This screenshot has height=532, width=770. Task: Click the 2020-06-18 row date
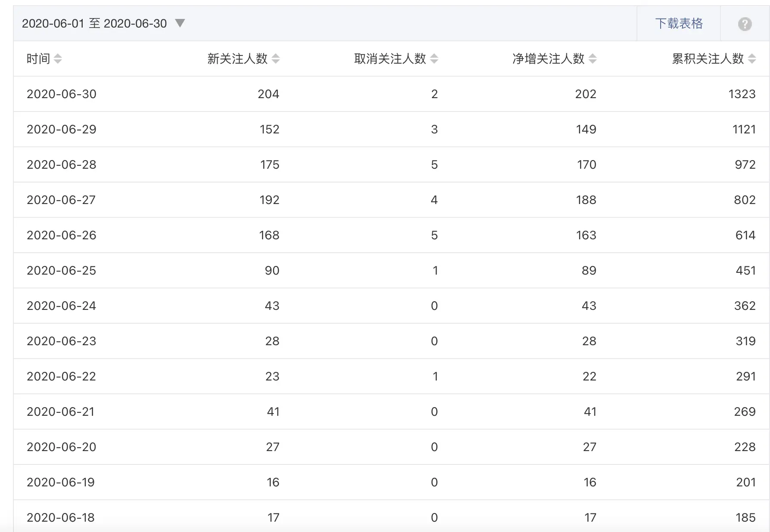click(61, 518)
